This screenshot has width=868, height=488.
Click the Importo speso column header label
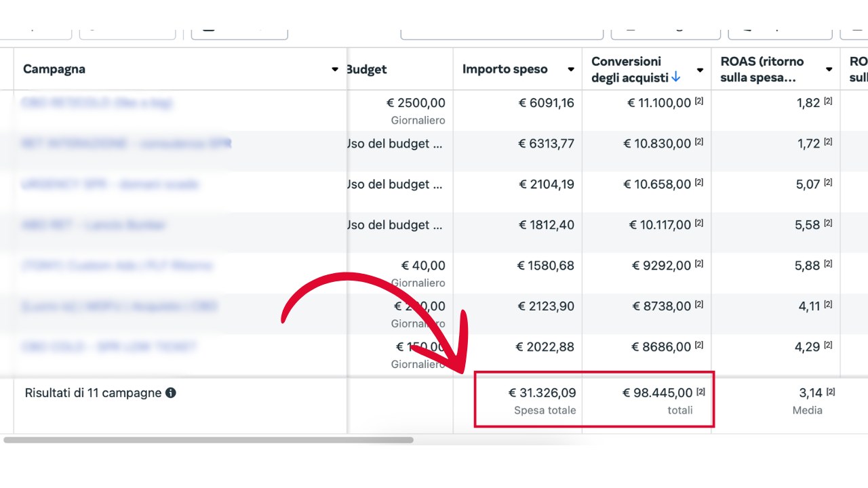pos(505,69)
